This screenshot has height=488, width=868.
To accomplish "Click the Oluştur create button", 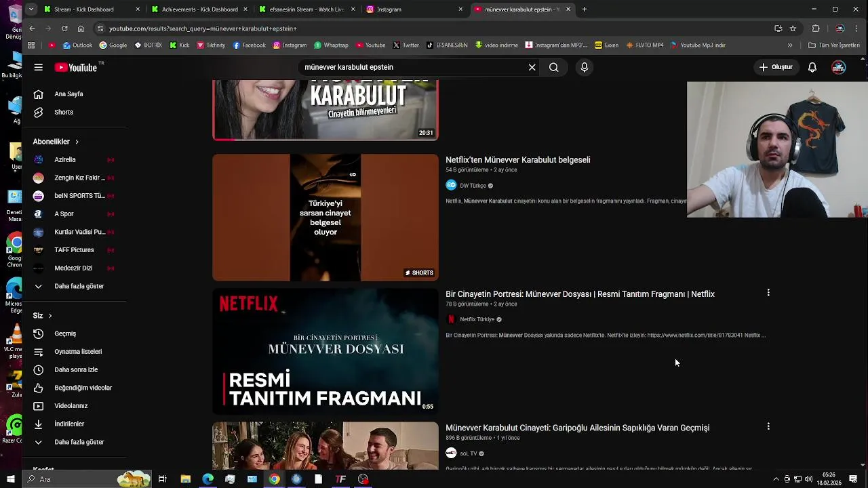I will tap(776, 67).
